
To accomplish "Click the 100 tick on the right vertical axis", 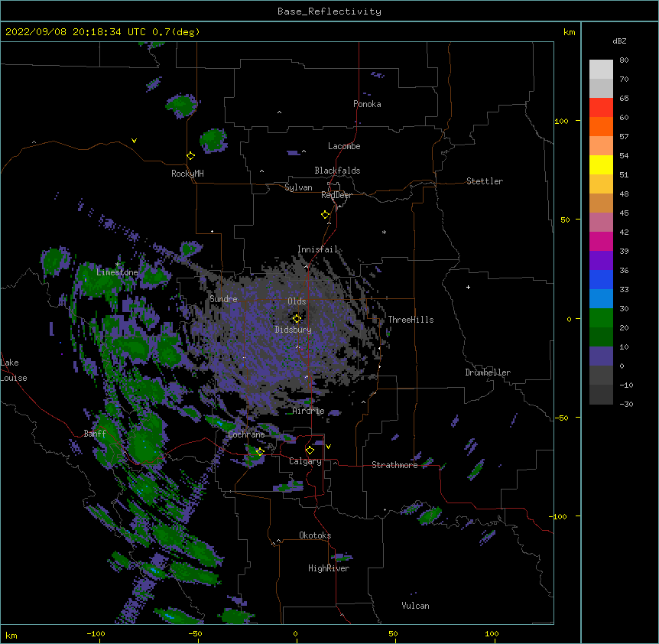I will 561,121.
